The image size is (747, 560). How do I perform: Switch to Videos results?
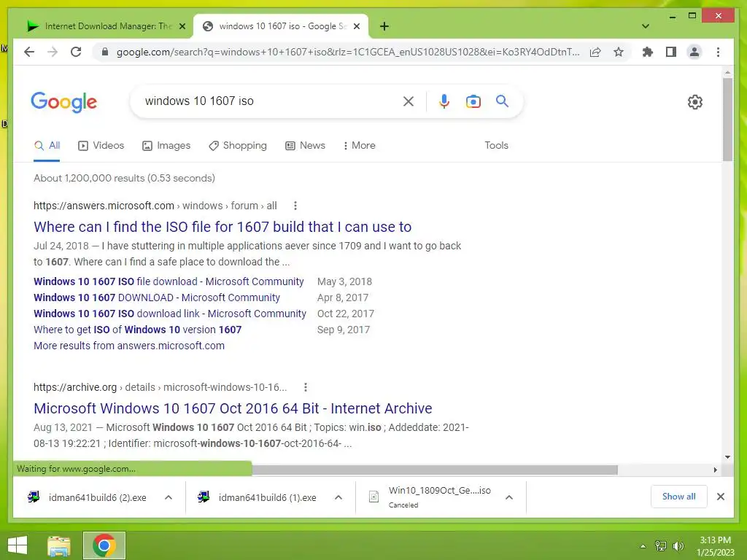pos(101,146)
